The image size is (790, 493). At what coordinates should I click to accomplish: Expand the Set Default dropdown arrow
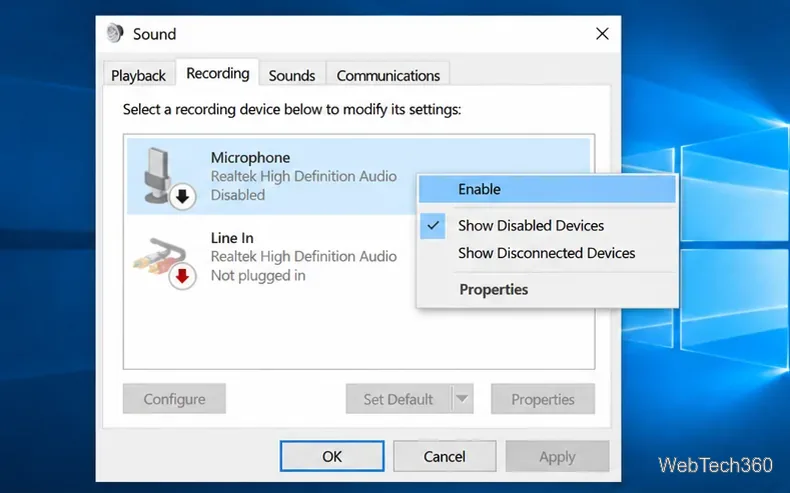pos(462,399)
